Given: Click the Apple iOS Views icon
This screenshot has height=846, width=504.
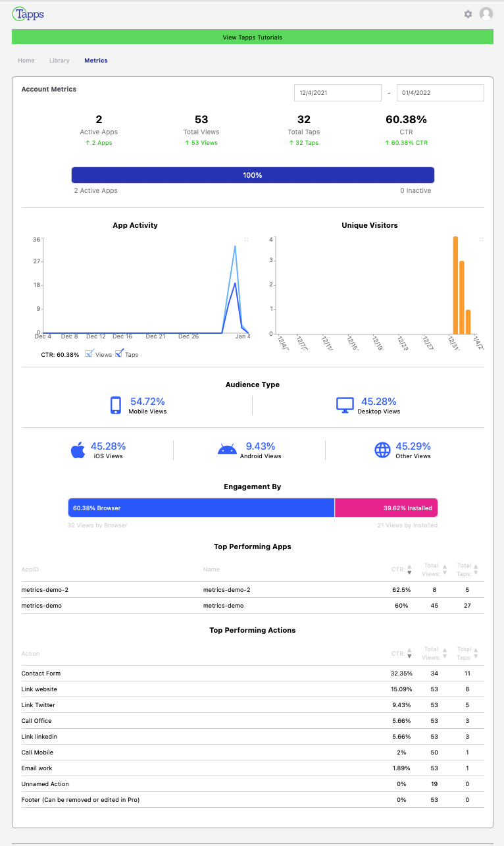Looking at the screenshot, I should point(78,450).
